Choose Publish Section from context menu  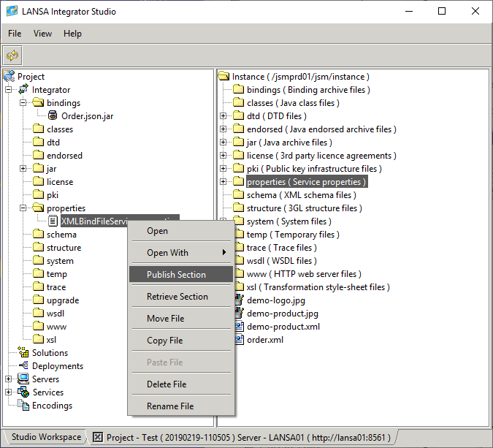pos(176,275)
